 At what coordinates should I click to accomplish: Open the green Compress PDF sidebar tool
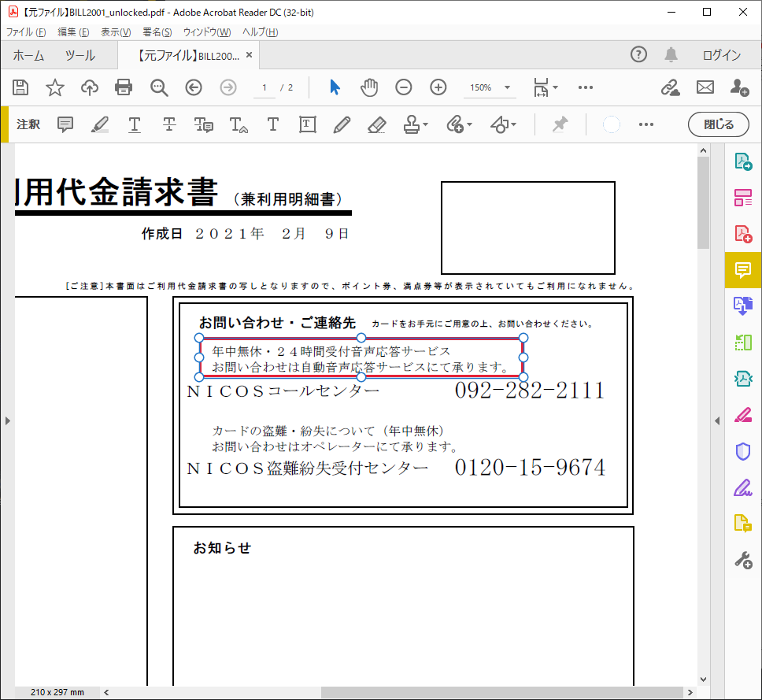[743, 343]
